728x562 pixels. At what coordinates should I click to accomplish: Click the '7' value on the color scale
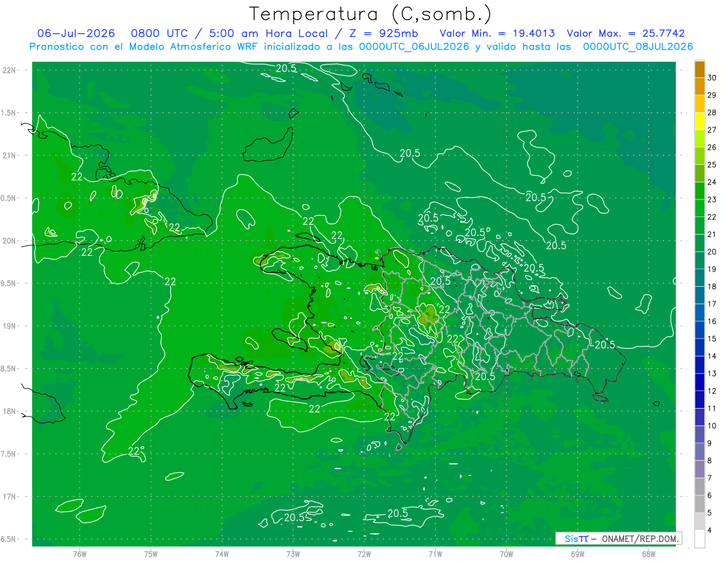[x=710, y=478]
